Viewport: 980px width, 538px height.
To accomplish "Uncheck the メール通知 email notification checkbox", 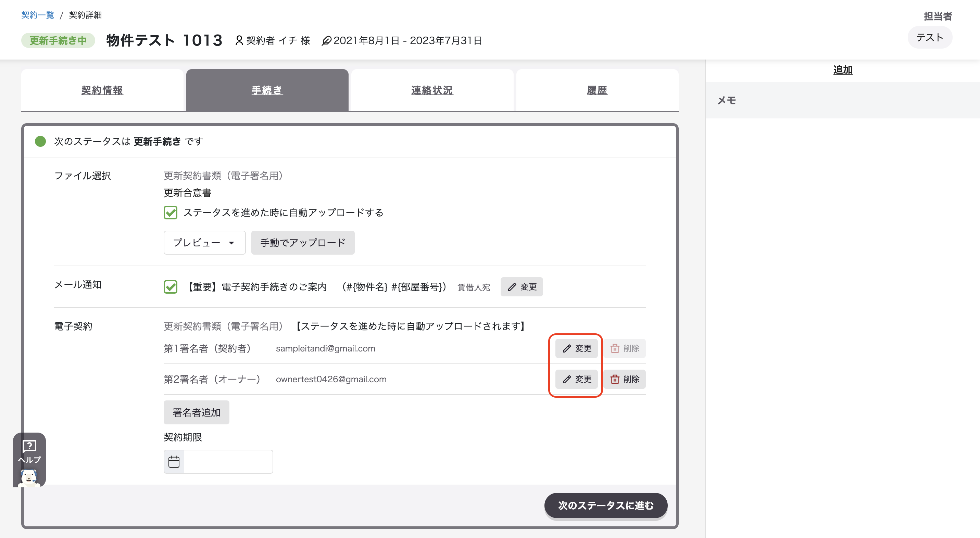I will tap(171, 287).
